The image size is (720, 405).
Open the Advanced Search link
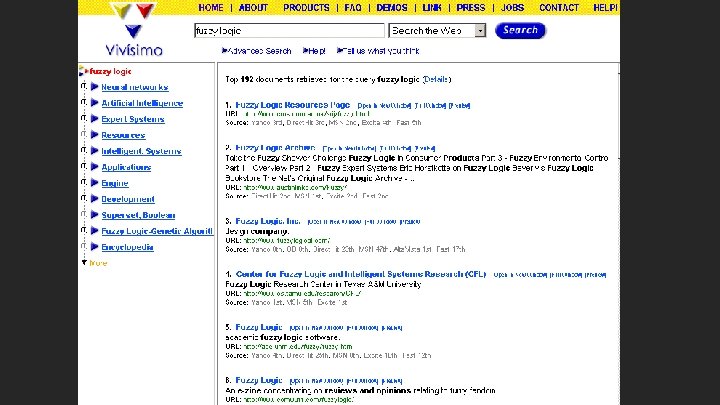coord(259,51)
